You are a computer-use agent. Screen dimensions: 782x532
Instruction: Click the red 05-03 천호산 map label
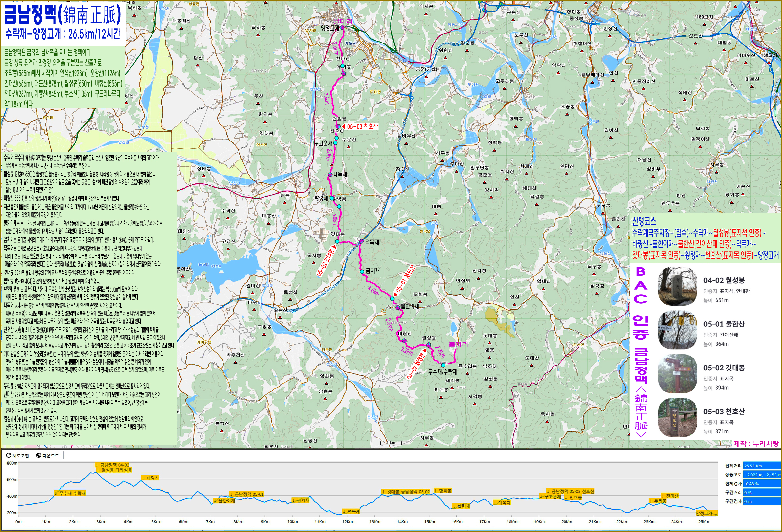pyautogui.click(x=360, y=127)
